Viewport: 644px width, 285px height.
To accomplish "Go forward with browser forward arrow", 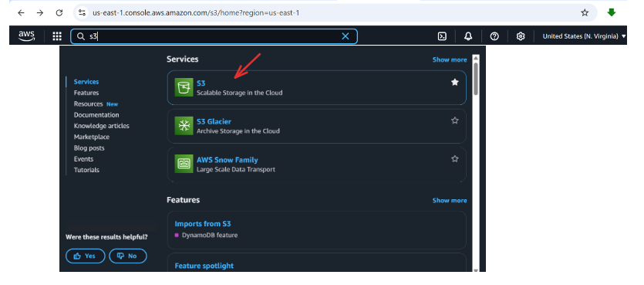I will coord(40,13).
